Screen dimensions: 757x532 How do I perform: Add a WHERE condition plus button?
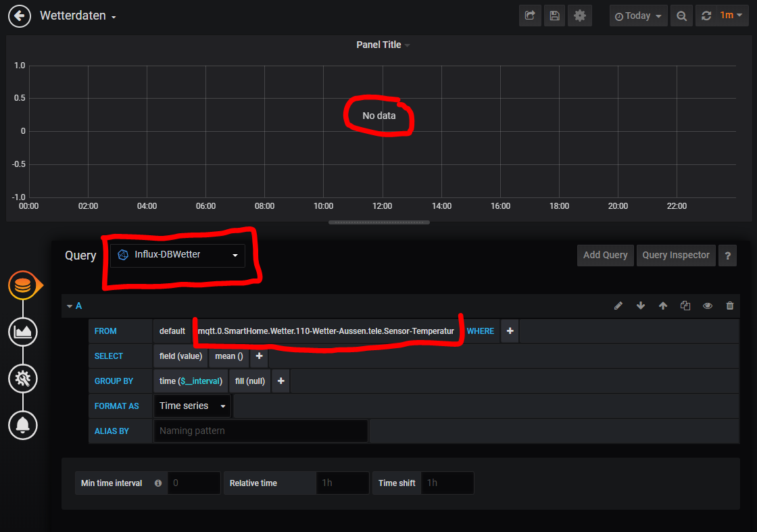pyautogui.click(x=510, y=331)
